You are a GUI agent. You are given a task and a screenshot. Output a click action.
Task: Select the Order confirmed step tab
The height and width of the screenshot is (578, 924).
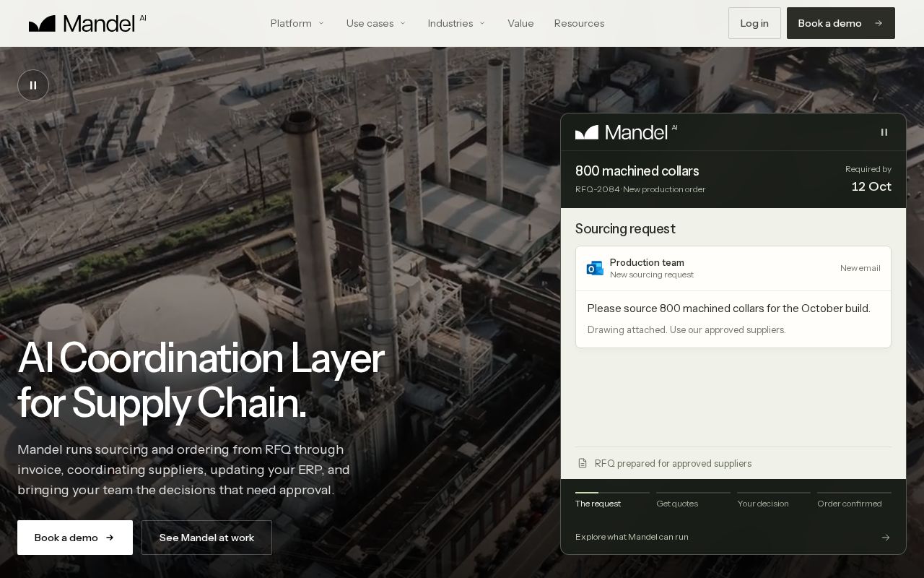(854, 500)
